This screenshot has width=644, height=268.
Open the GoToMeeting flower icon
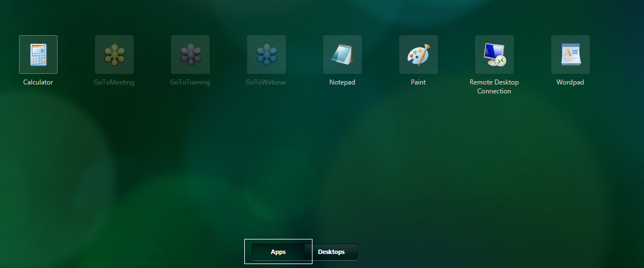coord(114,55)
